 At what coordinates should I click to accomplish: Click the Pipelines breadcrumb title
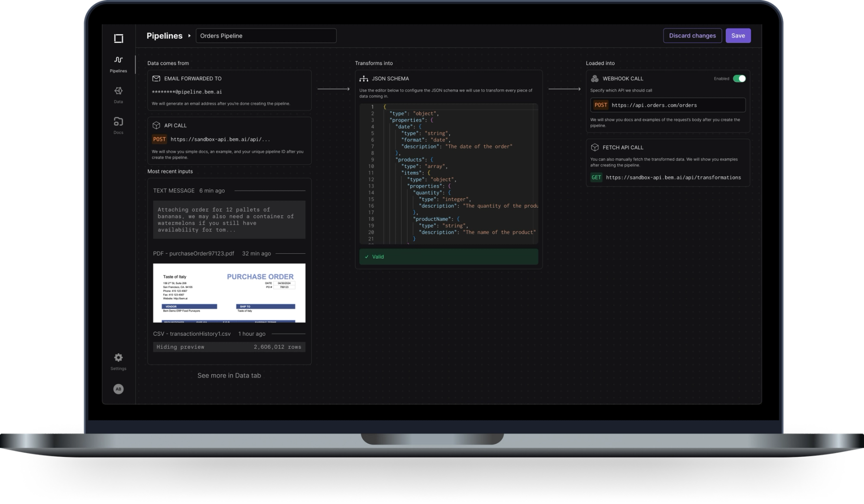[x=164, y=36]
